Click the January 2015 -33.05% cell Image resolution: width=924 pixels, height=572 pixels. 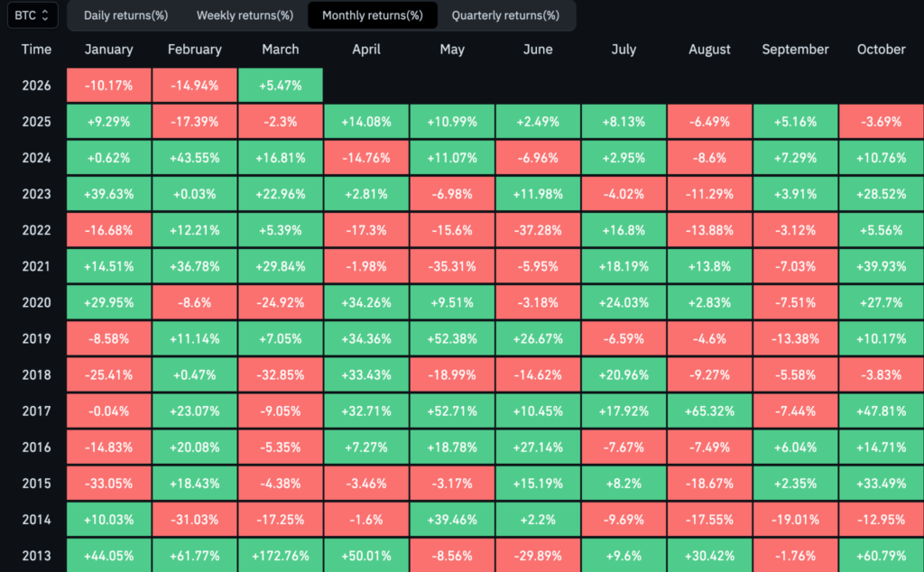107,482
